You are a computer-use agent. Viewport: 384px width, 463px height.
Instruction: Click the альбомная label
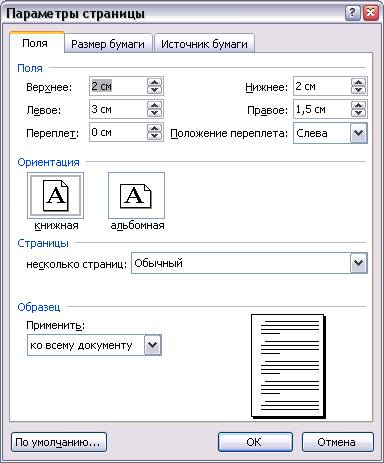(137, 226)
